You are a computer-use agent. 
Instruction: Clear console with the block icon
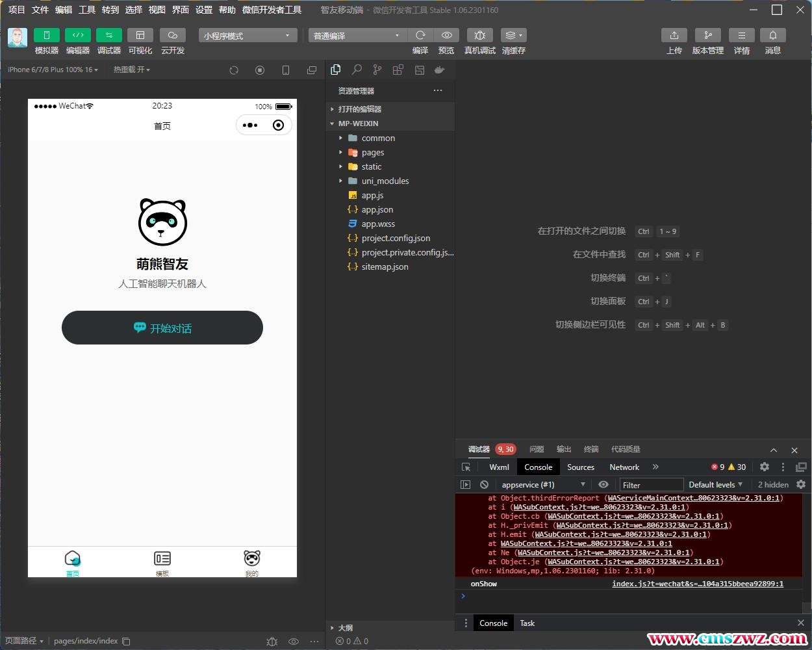pyautogui.click(x=484, y=484)
